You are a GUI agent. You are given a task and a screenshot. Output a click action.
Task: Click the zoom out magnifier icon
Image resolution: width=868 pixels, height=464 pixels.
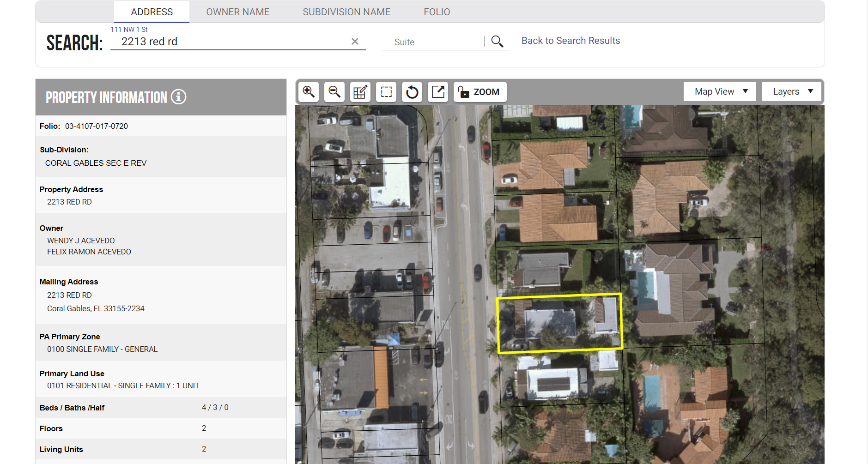pyautogui.click(x=334, y=92)
